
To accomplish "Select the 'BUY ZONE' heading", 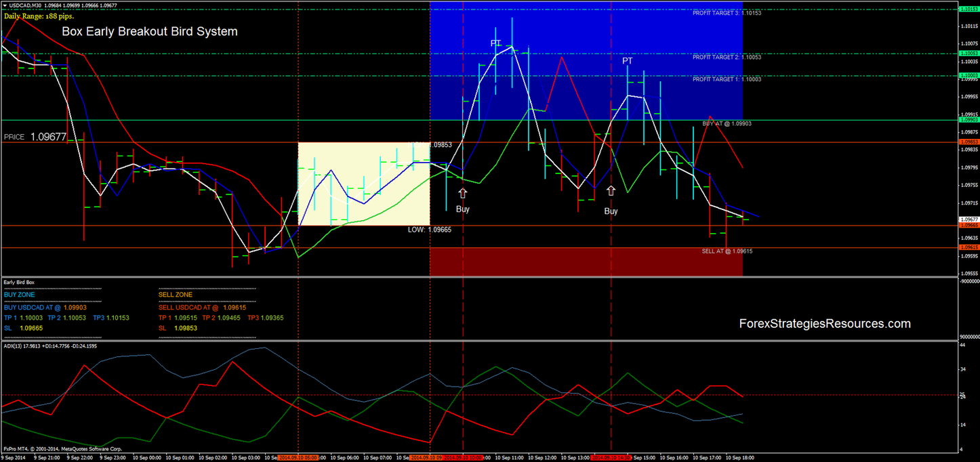I will [x=18, y=295].
